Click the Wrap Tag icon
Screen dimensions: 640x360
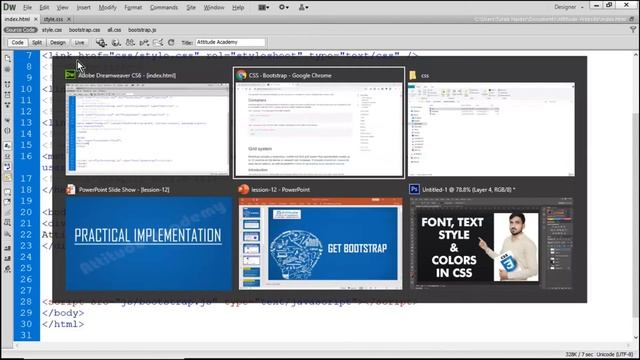[7, 212]
